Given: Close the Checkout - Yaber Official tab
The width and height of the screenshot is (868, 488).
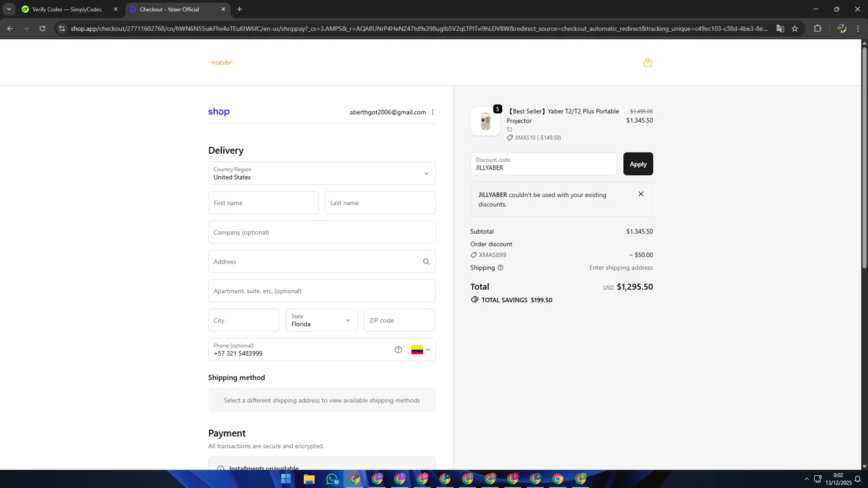Looking at the screenshot, I should 223,9.
